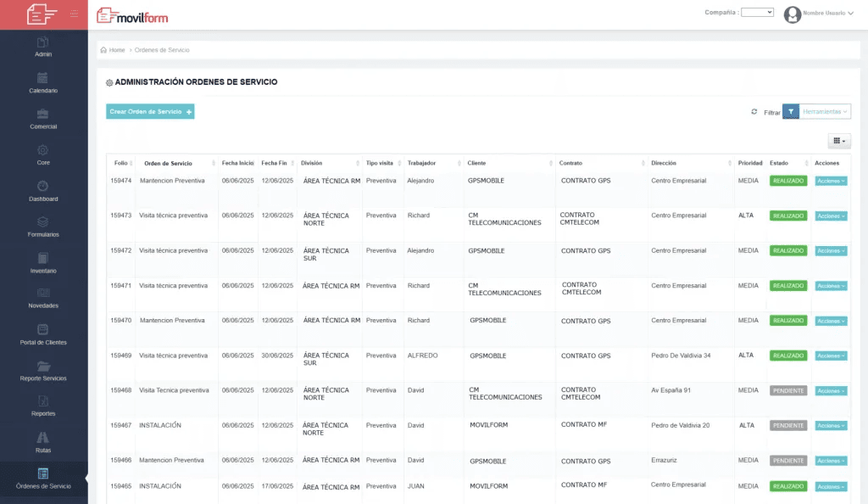Sort by the Contrato column header
The height and width of the screenshot is (504, 868).
pyautogui.click(x=601, y=163)
